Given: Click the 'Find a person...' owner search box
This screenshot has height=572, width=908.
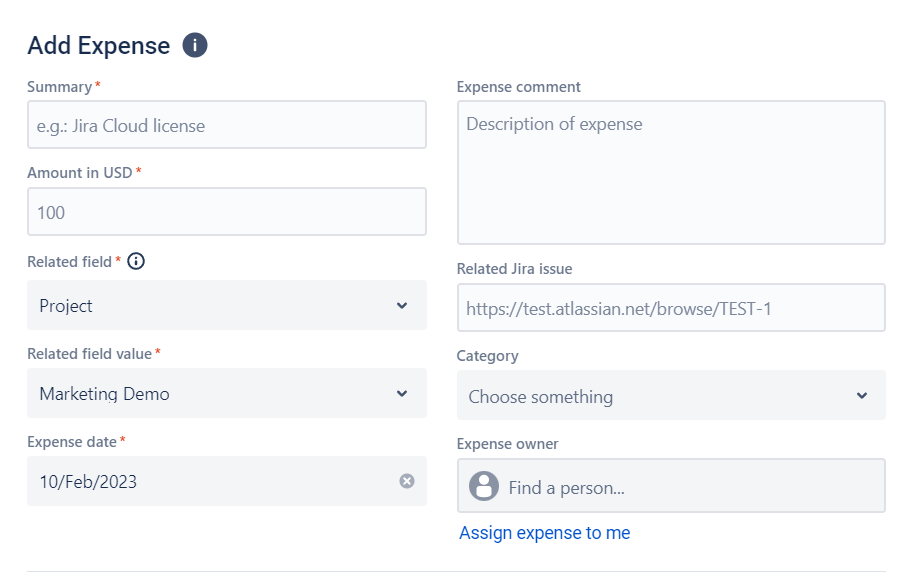Looking at the screenshot, I should pos(690,487).
